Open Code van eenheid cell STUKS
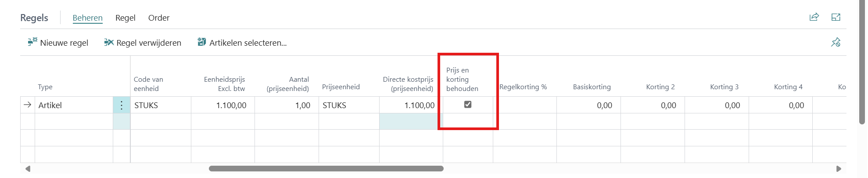The width and height of the screenshot is (868, 178). [x=161, y=105]
